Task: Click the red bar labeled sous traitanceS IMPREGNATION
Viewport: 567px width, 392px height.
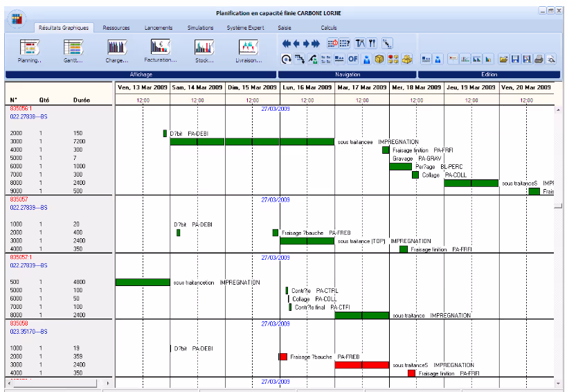Action: tap(361, 365)
